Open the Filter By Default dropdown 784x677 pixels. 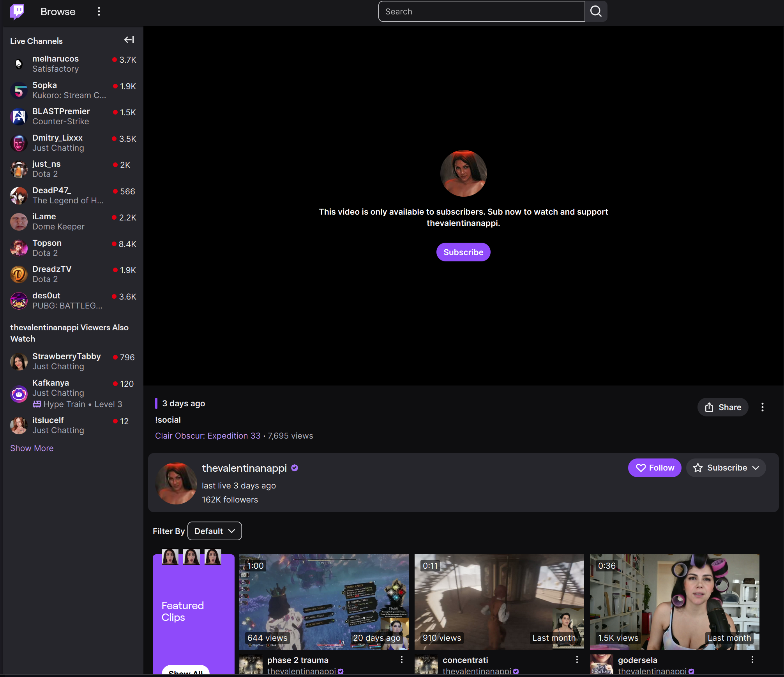pos(214,531)
